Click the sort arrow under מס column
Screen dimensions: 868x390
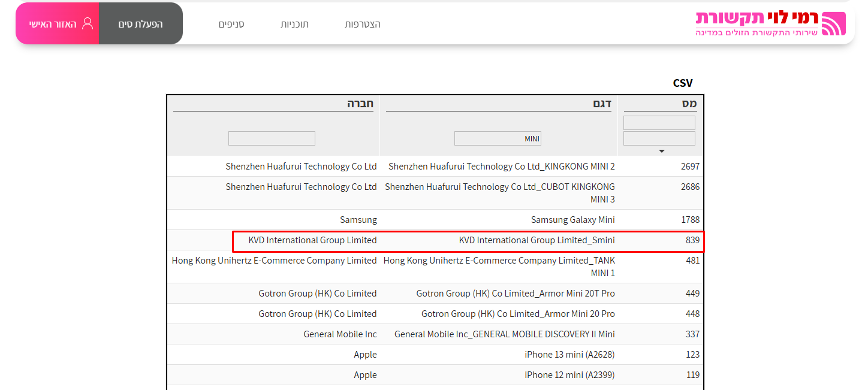coord(661,151)
